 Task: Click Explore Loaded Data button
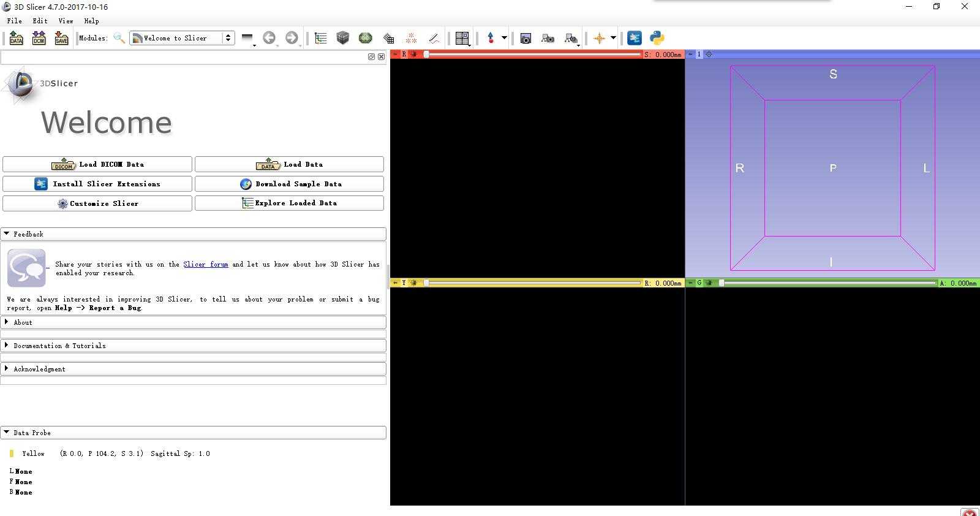(x=289, y=203)
